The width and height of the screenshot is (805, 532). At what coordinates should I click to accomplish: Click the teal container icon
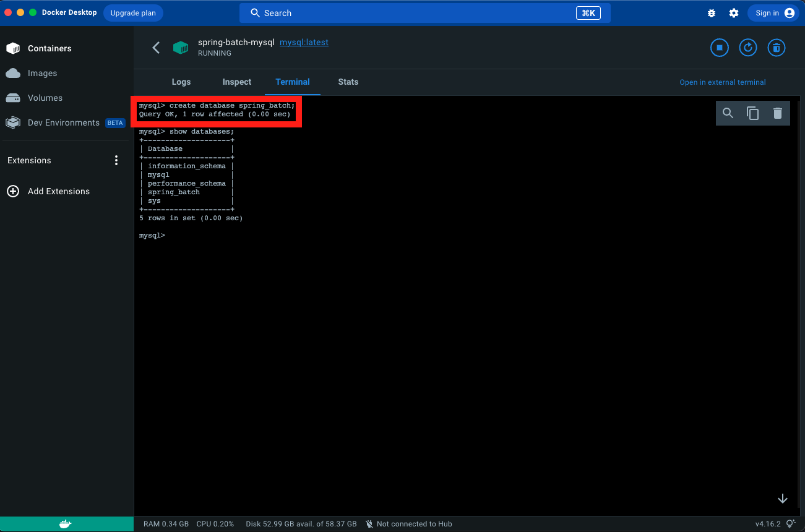click(x=181, y=48)
